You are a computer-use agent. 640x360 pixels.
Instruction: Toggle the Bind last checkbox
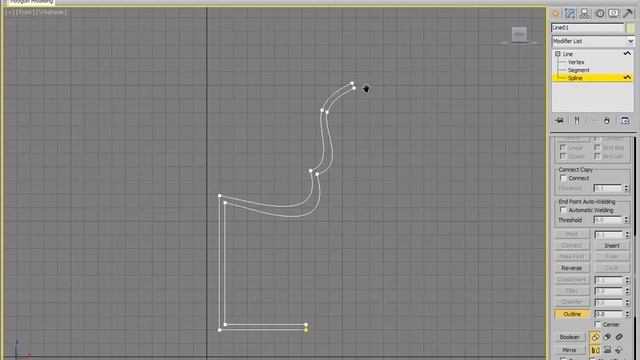click(597, 156)
